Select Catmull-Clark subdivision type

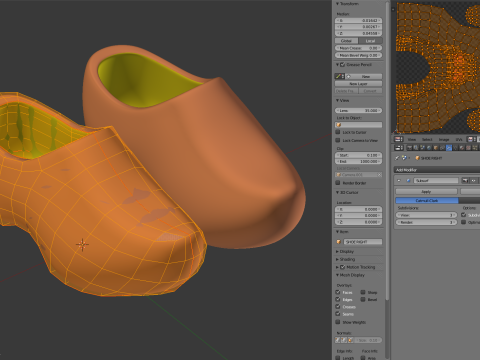(x=427, y=200)
